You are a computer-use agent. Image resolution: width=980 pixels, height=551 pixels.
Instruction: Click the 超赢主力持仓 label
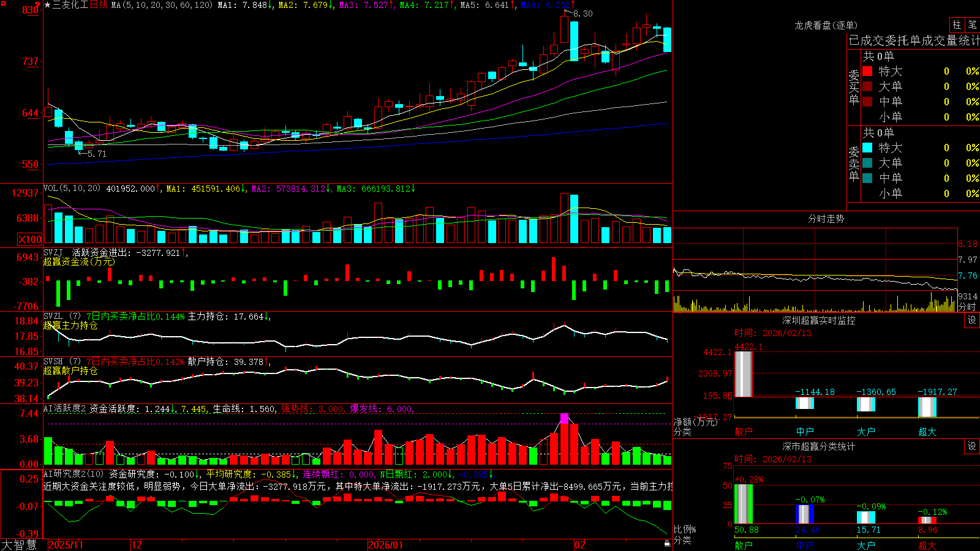click(70, 326)
